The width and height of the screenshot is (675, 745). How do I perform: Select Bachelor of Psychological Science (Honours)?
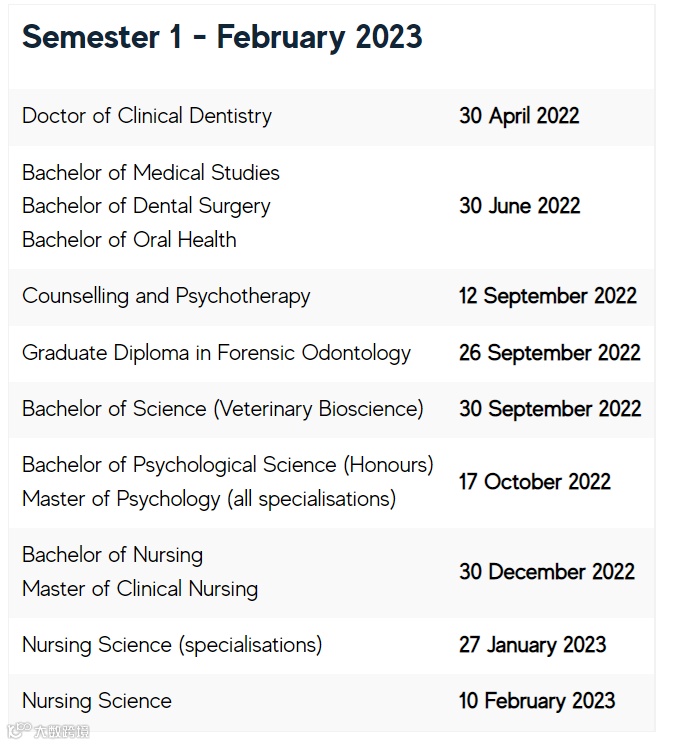click(x=228, y=465)
